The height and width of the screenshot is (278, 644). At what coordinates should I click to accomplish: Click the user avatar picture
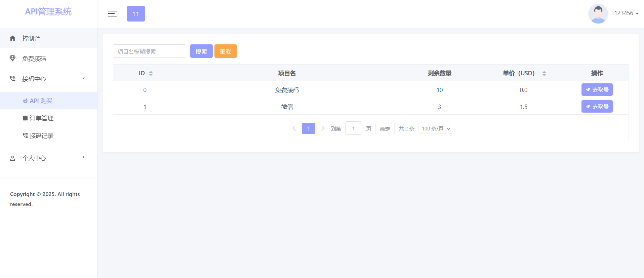click(x=598, y=13)
